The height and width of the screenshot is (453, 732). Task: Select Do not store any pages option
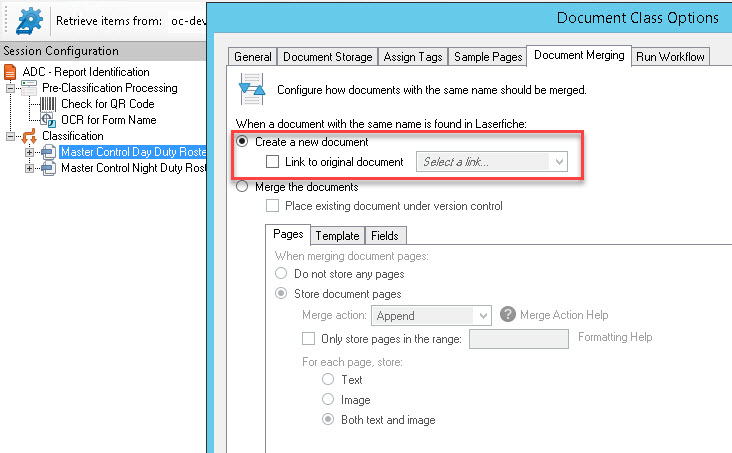point(281,273)
